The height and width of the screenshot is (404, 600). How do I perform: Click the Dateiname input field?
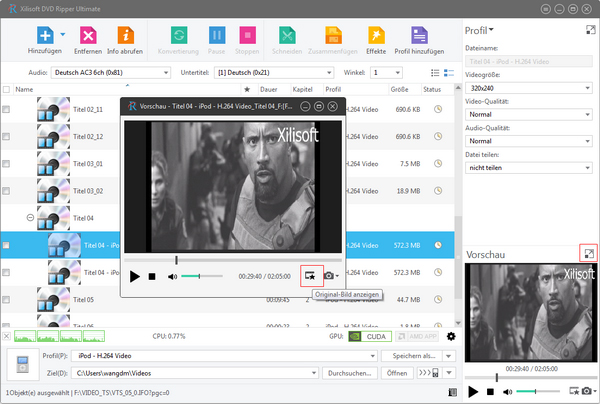click(529, 61)
